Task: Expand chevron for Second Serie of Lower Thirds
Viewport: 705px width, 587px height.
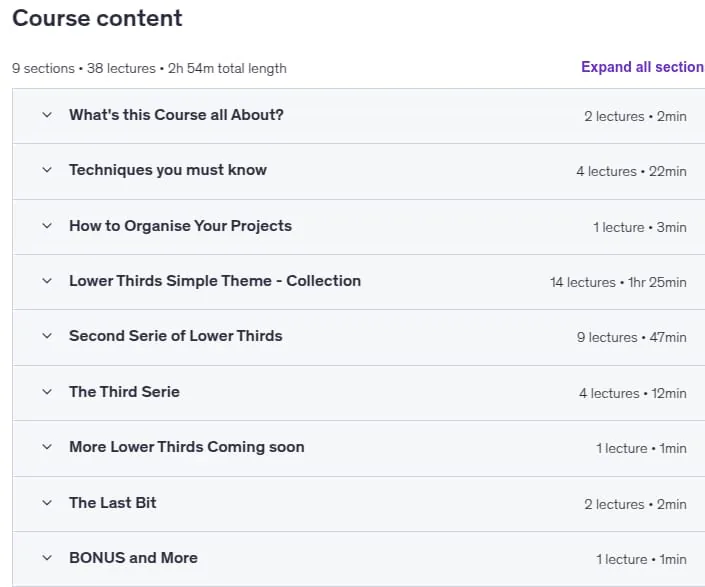Action: pyautogui.click(x=47, y=336)
